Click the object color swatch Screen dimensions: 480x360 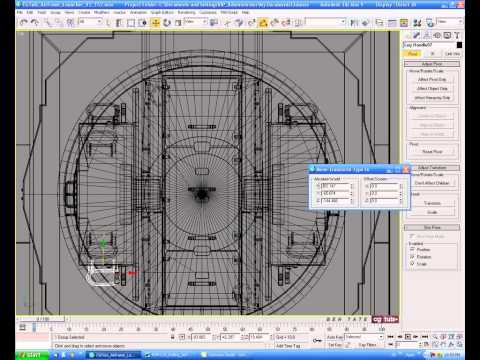[x=459, y=45]
